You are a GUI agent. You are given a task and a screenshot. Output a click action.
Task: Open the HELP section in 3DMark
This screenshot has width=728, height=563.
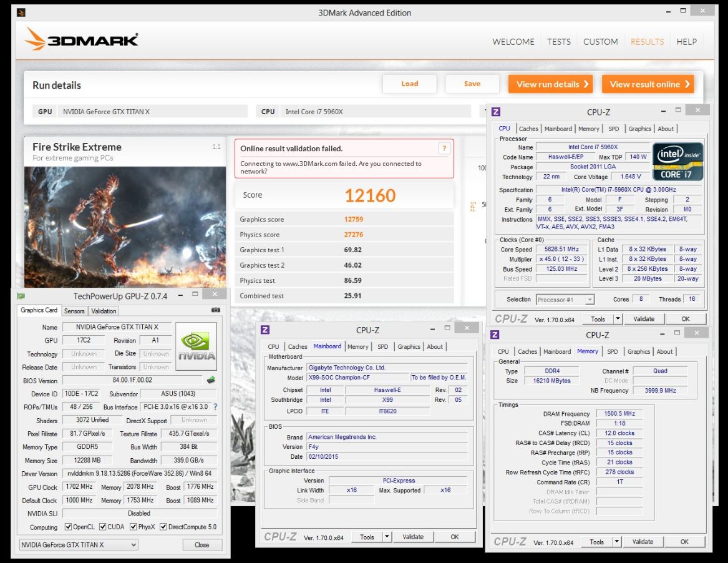tap(686, 42)
